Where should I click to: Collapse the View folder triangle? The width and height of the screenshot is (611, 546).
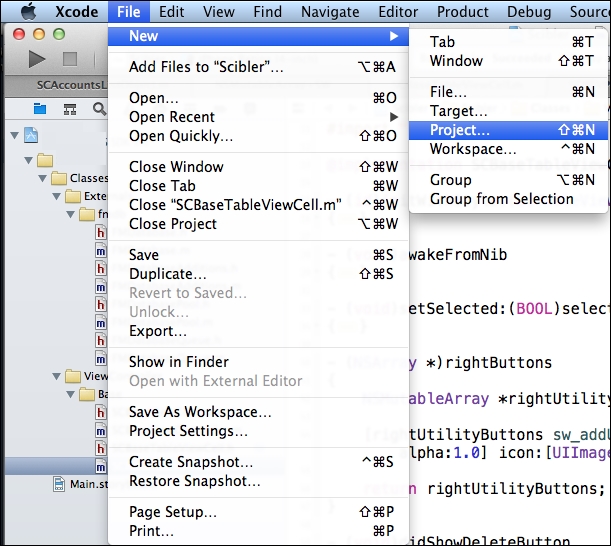coord(57,376)
